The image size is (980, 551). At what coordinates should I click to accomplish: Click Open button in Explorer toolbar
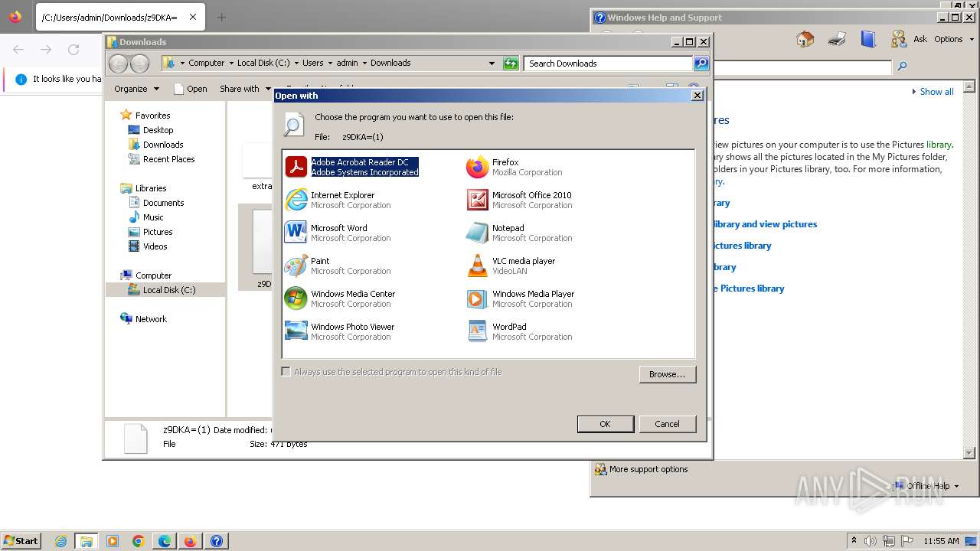[x=191, y=89]
